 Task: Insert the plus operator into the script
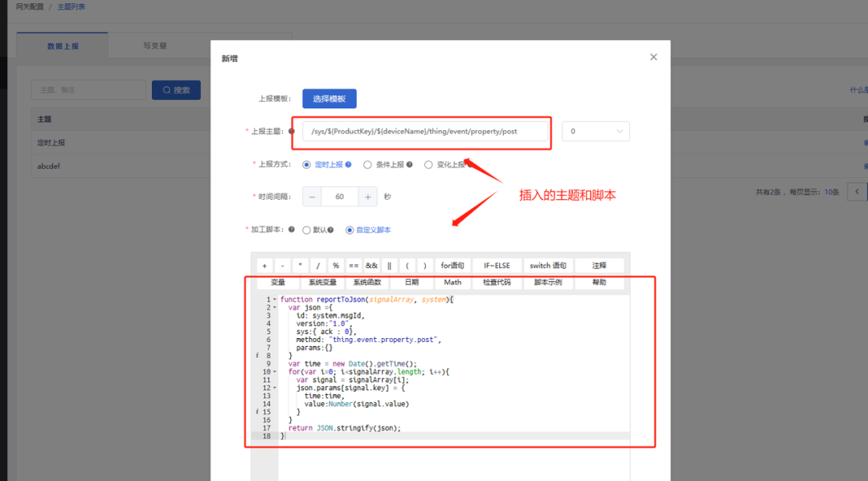click(x=265, y=266)
